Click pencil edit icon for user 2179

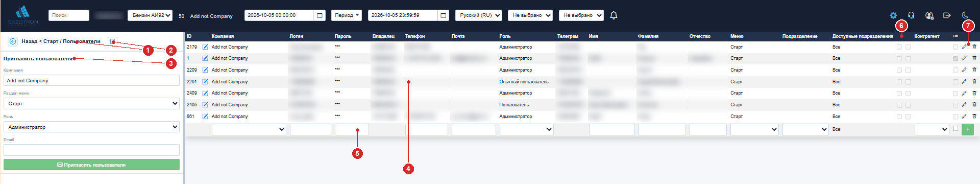964,47
